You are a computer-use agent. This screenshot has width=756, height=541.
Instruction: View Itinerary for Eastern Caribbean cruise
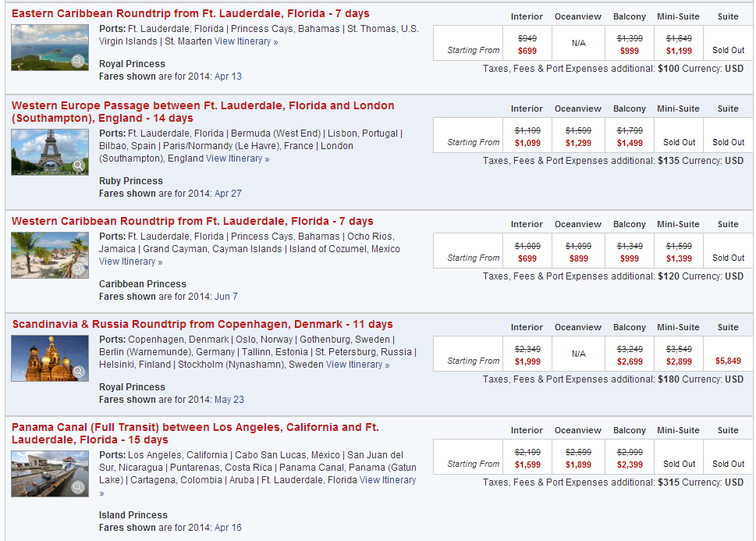(x=247, y=41)
